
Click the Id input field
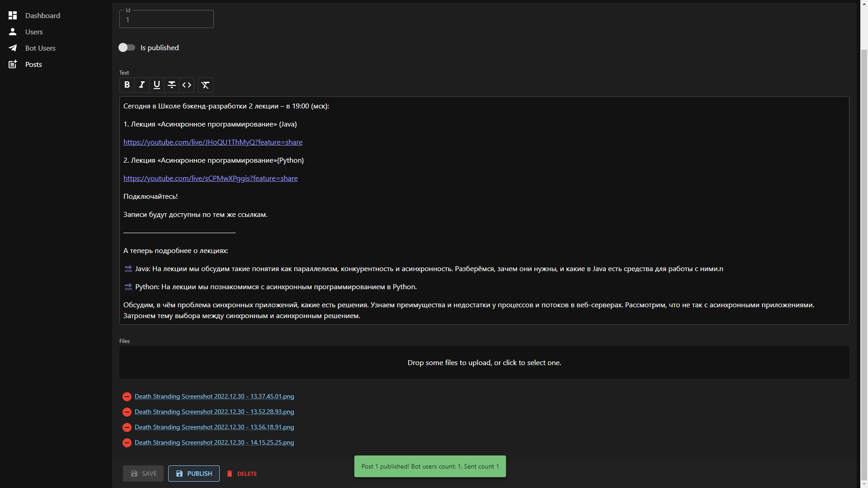click(166, 19)
